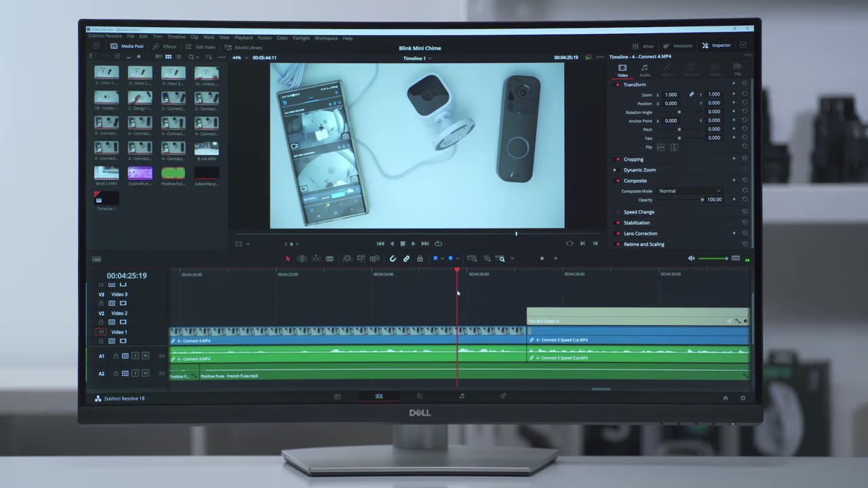Viewport: 868px width, 488px height.
Task: Open the Workspace menu
Action: (x=326, y=38)
